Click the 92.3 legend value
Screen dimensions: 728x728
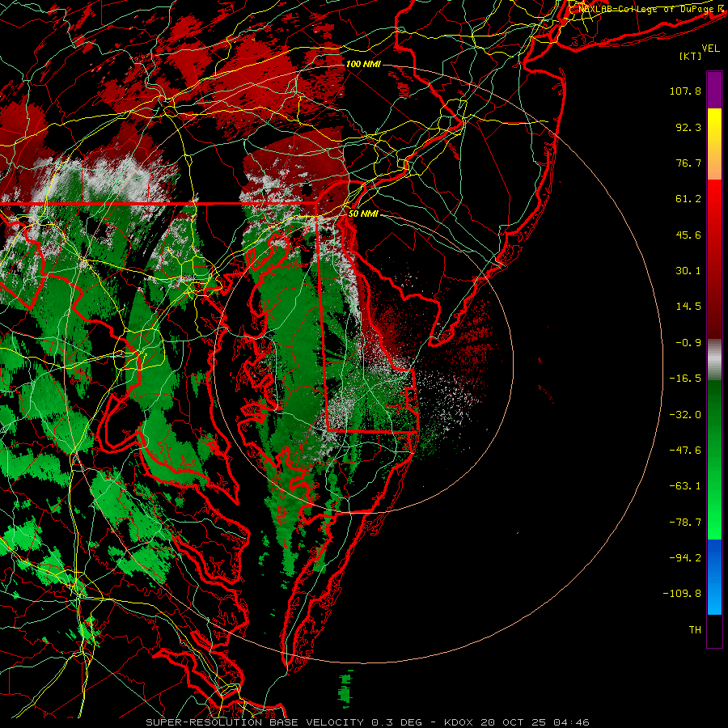tap(688, 127)
